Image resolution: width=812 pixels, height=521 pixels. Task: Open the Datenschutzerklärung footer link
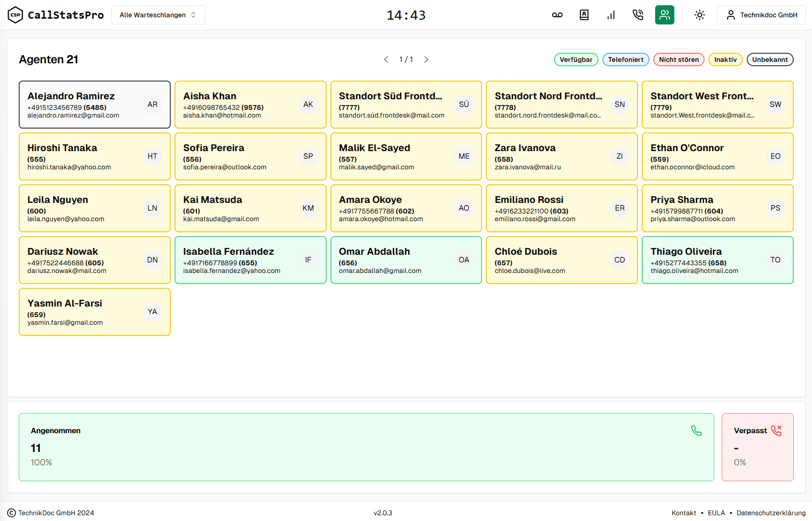tap(771, 513)
